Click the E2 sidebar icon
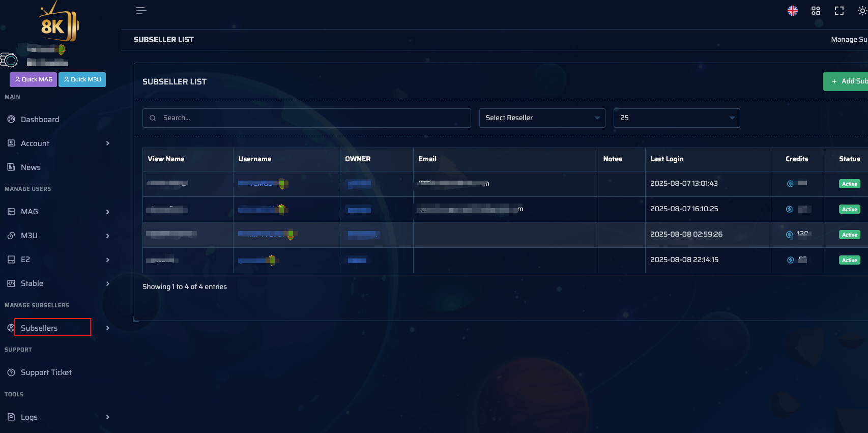This screenshot has height=433, width=868. [x=11, y=259]
